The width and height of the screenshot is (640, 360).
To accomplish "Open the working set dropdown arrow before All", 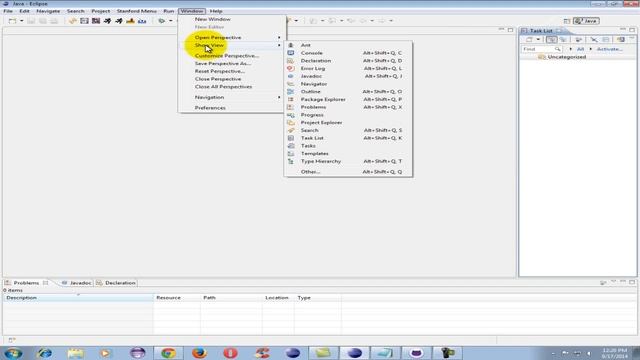I will 571,49.
